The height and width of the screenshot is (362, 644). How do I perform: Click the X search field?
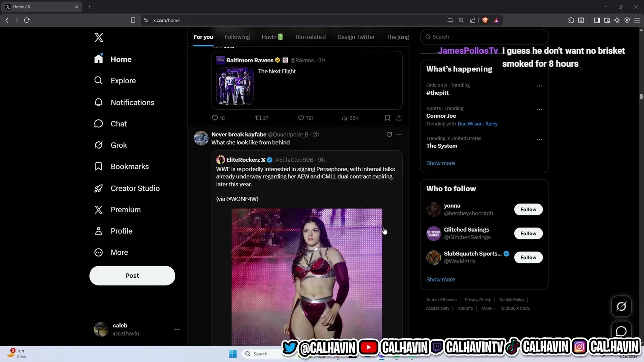pyautogui.click(x=484, y=37)
